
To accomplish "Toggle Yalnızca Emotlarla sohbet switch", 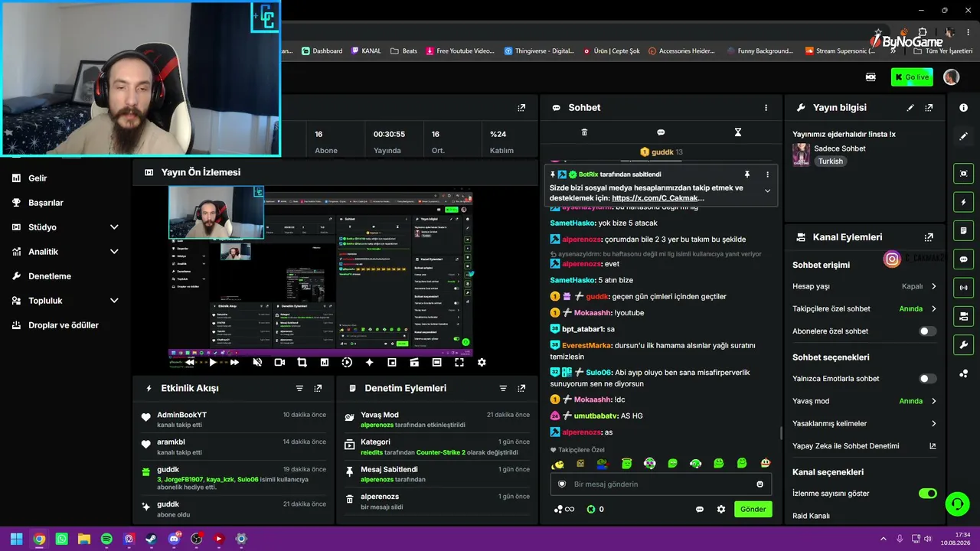I will [927, 379].
